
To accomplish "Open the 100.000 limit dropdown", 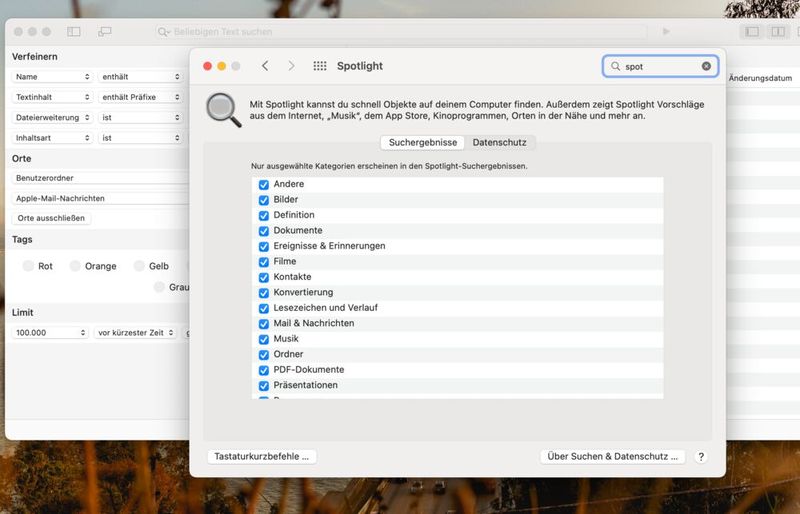I will pyautogui.click(x=49, y=332).
